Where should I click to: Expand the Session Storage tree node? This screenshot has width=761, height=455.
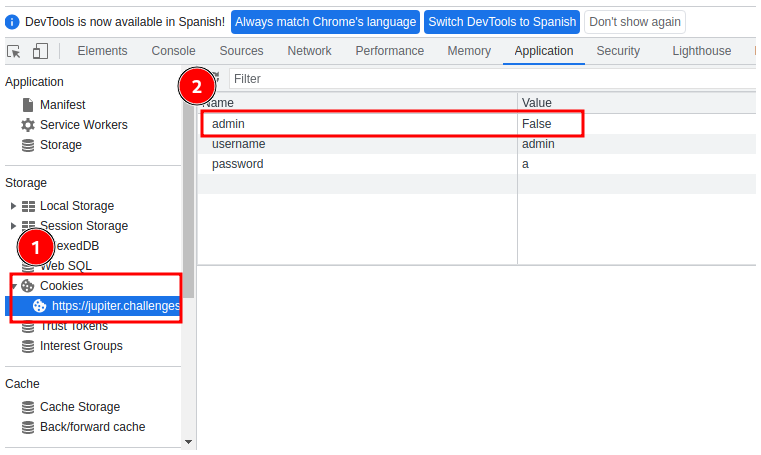pyautogui.click(x=13, y=226)
